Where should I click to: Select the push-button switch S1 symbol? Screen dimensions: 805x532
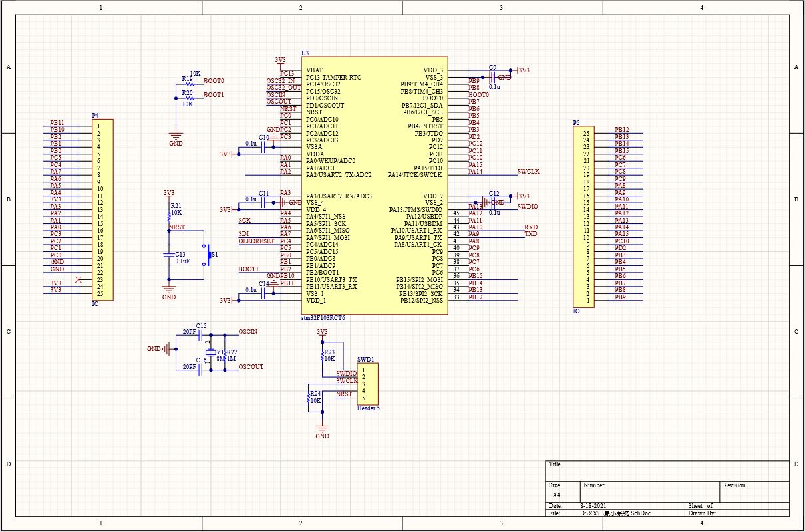(x=208, y=256)
